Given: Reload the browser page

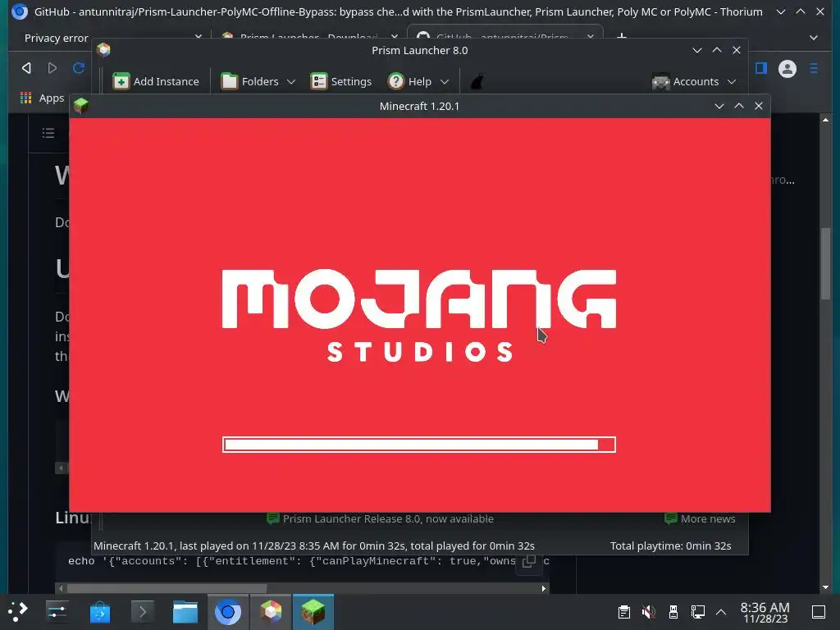Looking at the screenshot, I should pos(79,68).
